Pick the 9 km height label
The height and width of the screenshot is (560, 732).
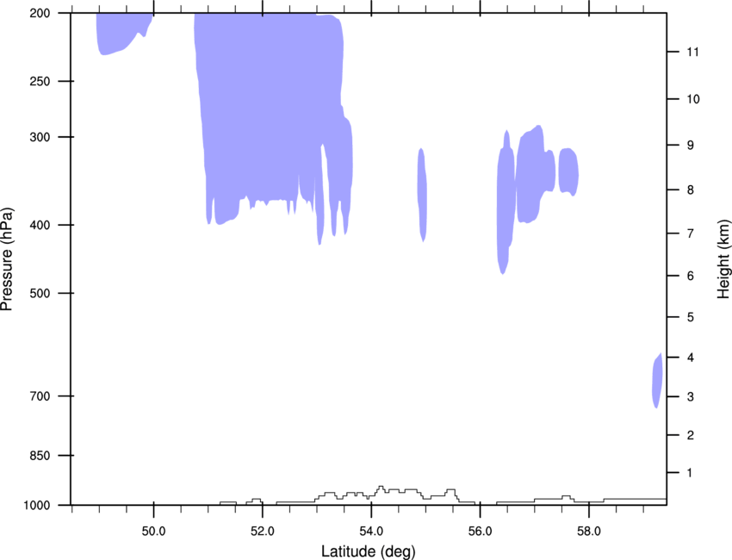[x=691, y=146]
